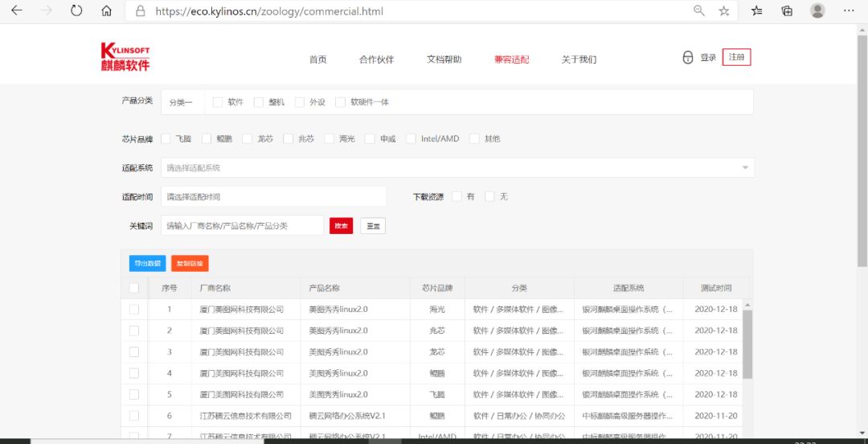Screen dimensions: 868x444
Task: Toggle the select-all checkbox in table header
Action: pos(134,288)
